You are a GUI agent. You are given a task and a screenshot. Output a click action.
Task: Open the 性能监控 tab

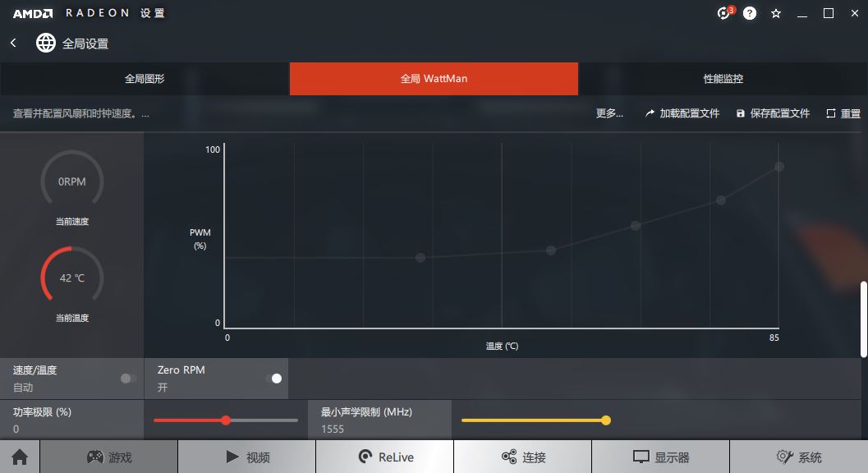click(x=723, y=79)
